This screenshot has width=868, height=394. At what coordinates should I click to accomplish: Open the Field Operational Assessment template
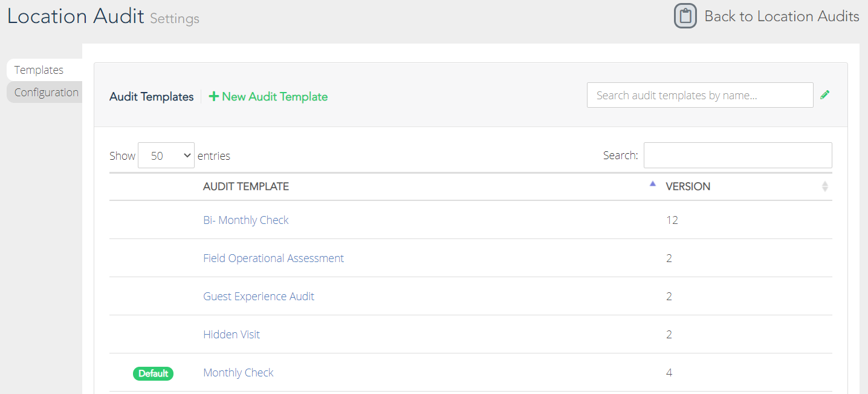point(273,258)
